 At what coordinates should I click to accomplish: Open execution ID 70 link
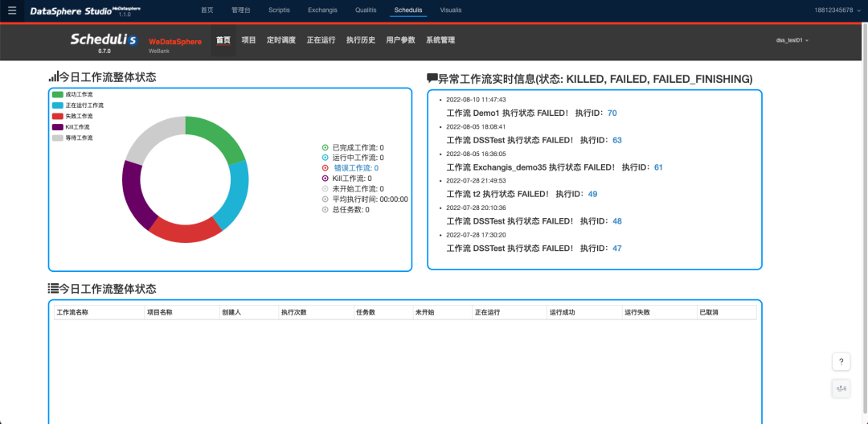tap(612, 113)
